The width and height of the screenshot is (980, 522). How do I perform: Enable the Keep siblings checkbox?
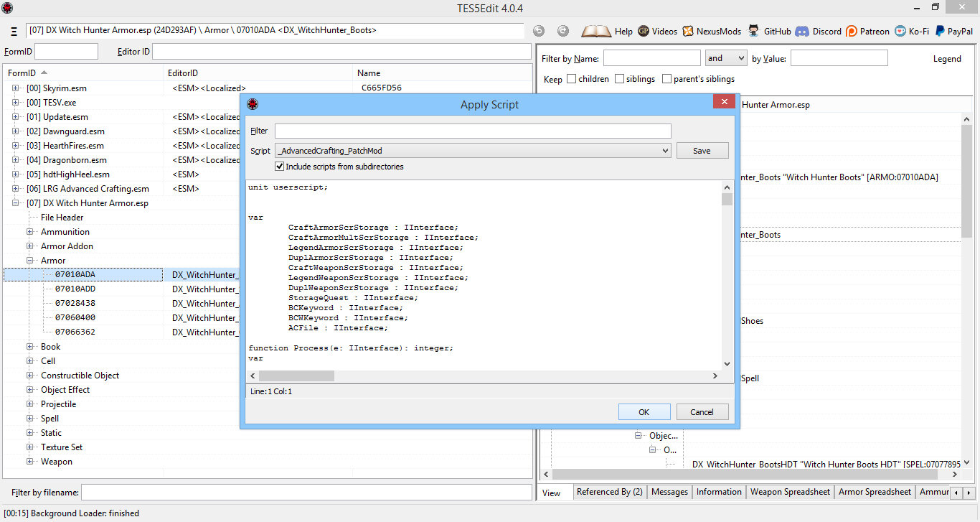point(619,79)
